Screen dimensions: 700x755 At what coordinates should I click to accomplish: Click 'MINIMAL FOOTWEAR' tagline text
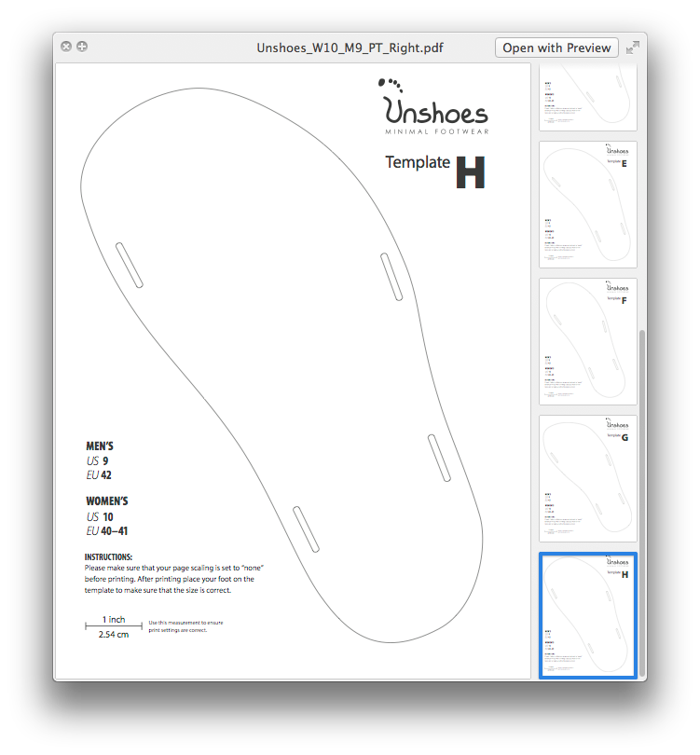(x=437, y=131)
